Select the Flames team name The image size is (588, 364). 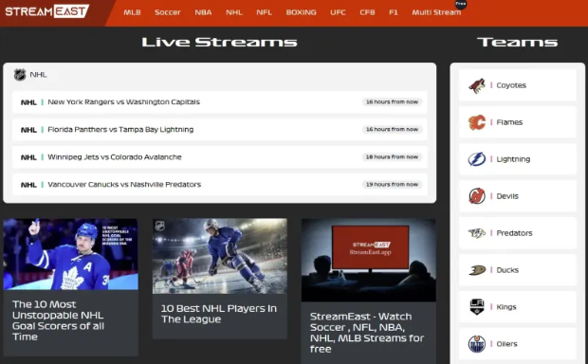[x=509, y=122]
